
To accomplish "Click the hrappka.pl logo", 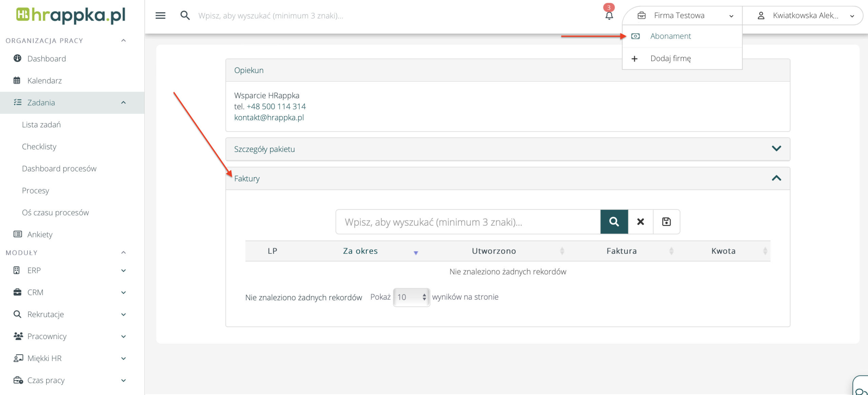I will point(71,15).
